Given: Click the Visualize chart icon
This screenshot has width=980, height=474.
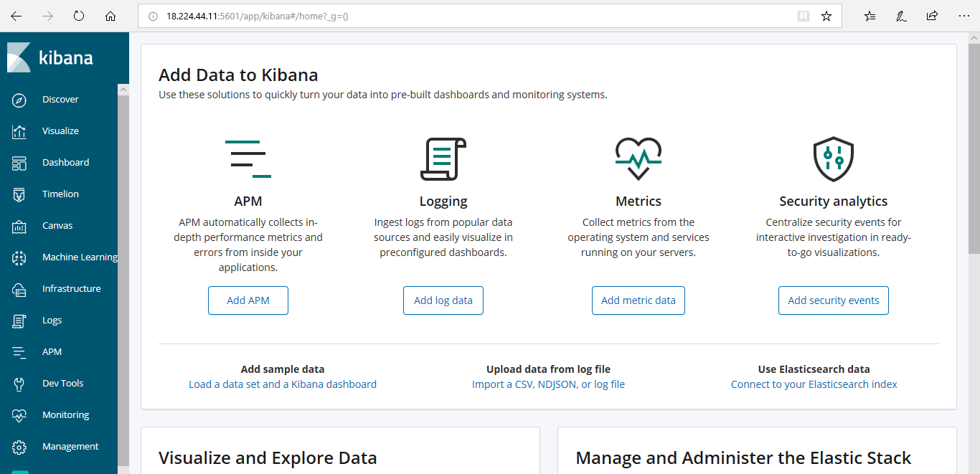Looking at the screenshot, I should tap(19, 131).
